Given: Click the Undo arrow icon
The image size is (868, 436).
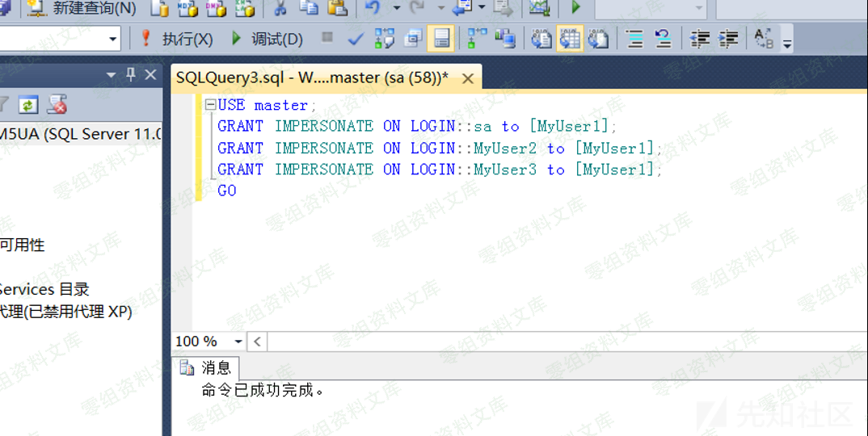Looking at the screenshot, I should tap(373, 8).
